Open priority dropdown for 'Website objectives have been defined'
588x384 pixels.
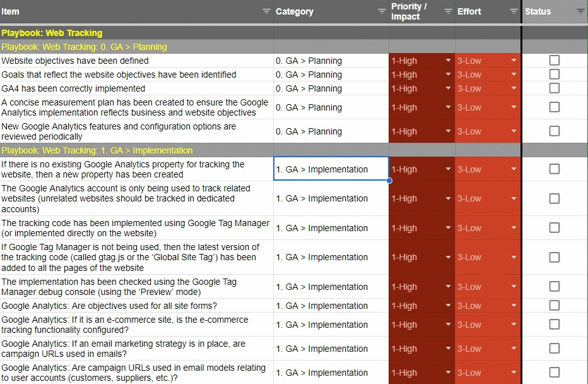point(448,61)
